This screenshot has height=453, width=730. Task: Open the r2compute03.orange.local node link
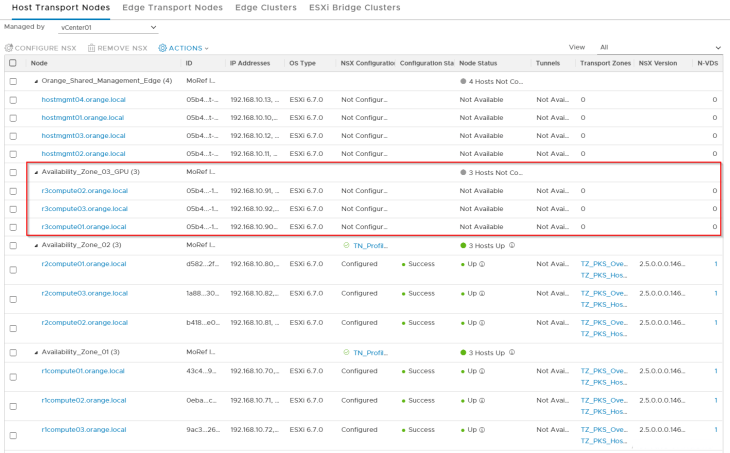pos(83,294)
